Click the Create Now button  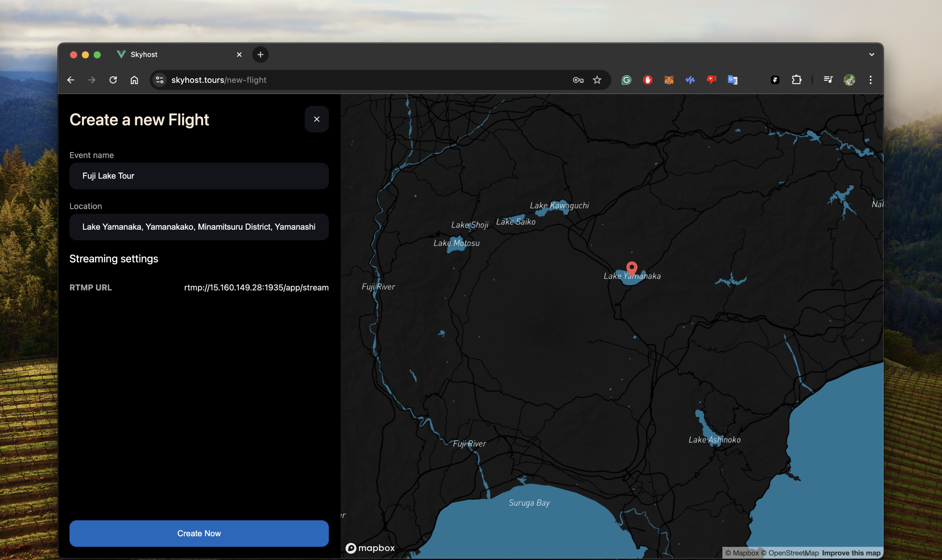point(199,533)
